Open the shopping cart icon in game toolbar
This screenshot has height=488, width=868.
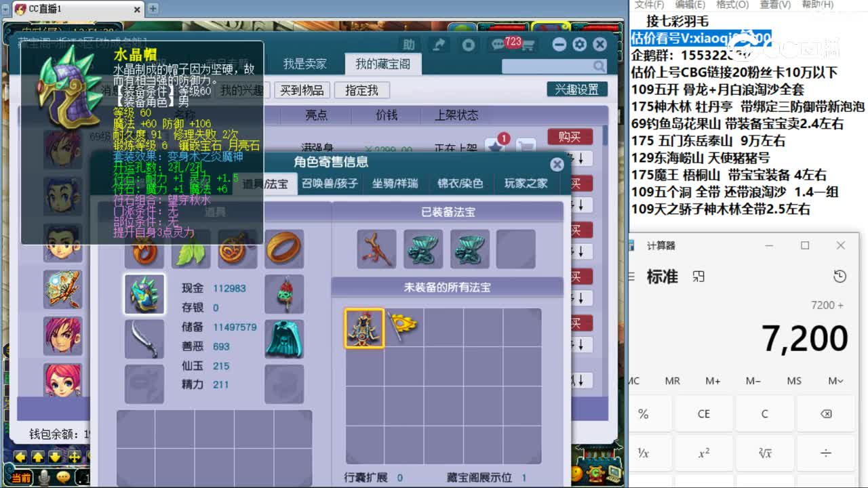(528, 45)
